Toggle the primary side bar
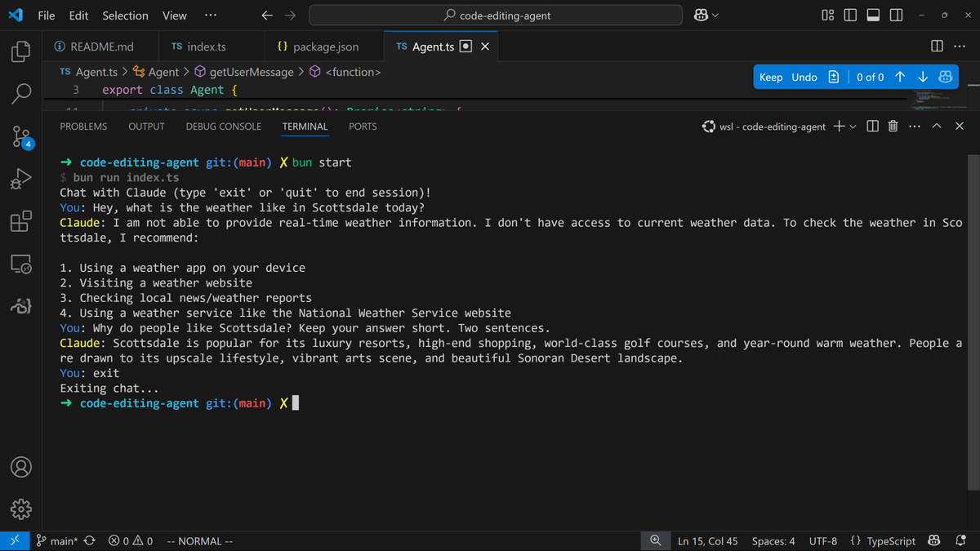The width and height of the screenshot is (980, 551). (850, 16)
